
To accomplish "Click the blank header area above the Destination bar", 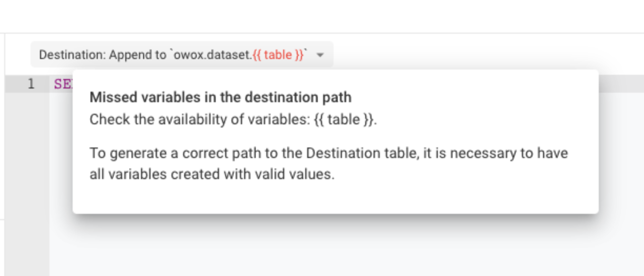I will tap(322, 16).
